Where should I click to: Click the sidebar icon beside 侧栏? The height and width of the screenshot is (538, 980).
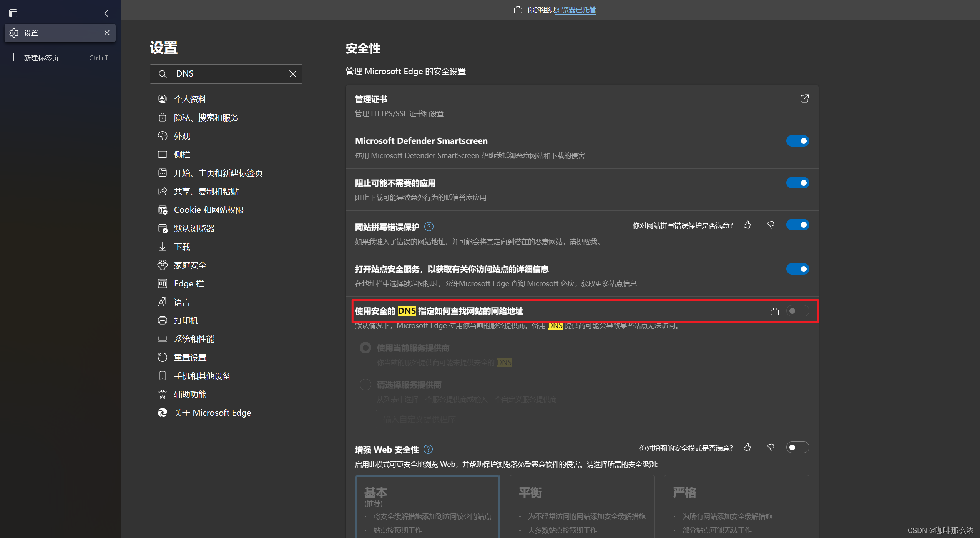pyautogui.click(x=163, y=154)
